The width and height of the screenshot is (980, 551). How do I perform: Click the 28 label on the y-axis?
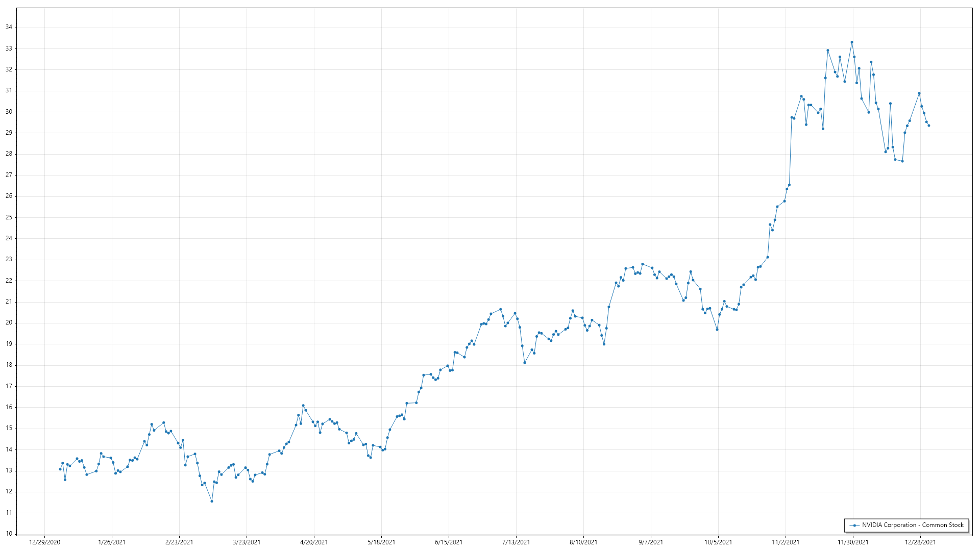click(9, 154)
